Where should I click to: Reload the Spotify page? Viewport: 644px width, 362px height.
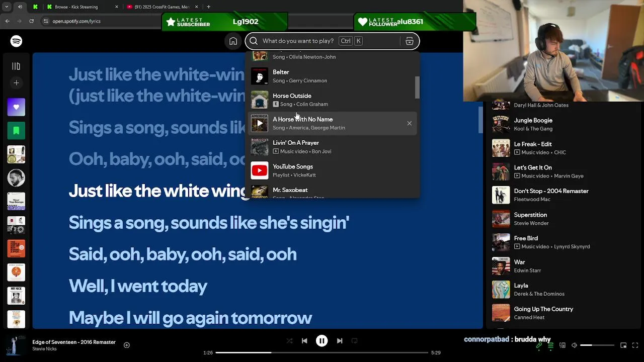[31, 21]
